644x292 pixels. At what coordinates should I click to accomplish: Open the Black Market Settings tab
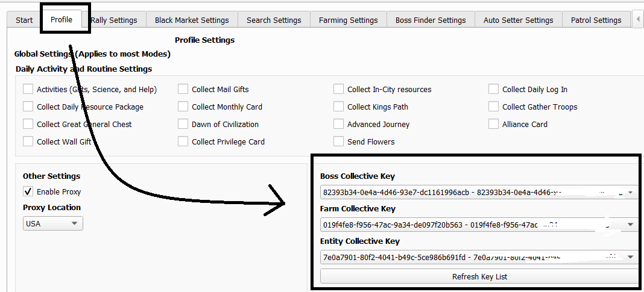(192, 20)
